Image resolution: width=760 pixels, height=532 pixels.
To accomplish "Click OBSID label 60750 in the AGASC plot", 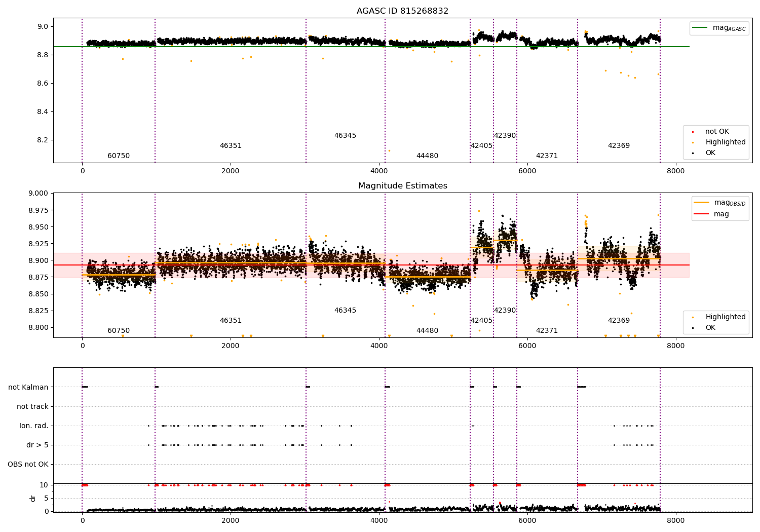I will 119,156.
